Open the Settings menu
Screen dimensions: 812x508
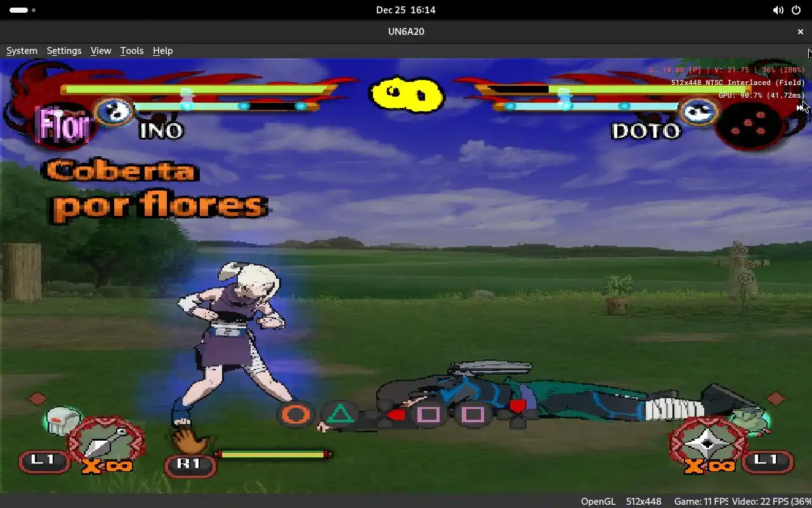tap(64, 51)
